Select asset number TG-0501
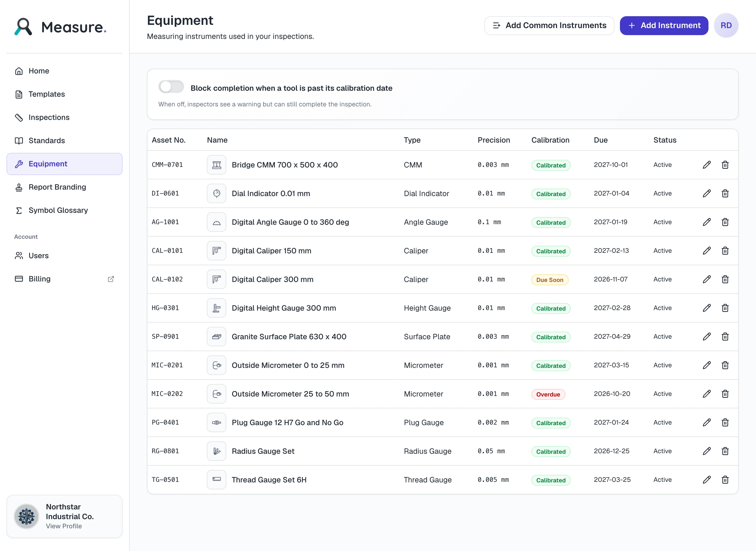Screen dimensions: 756x551 (165, 480)
